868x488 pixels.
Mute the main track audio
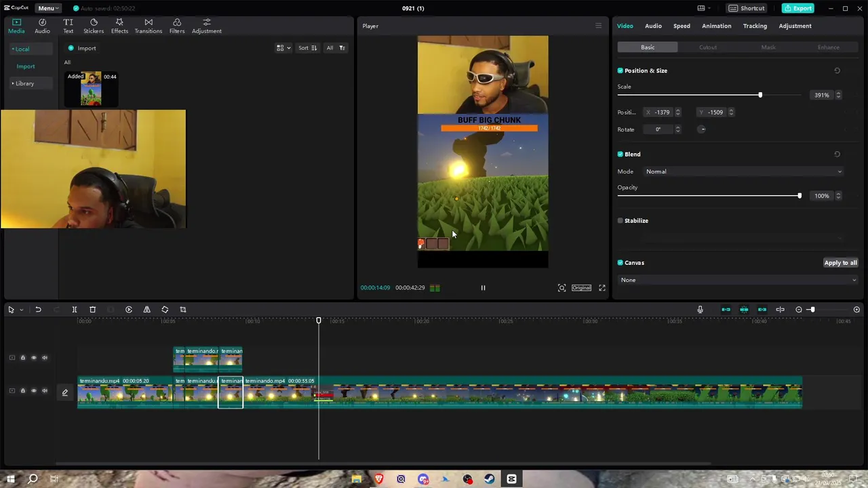[45, 391]
